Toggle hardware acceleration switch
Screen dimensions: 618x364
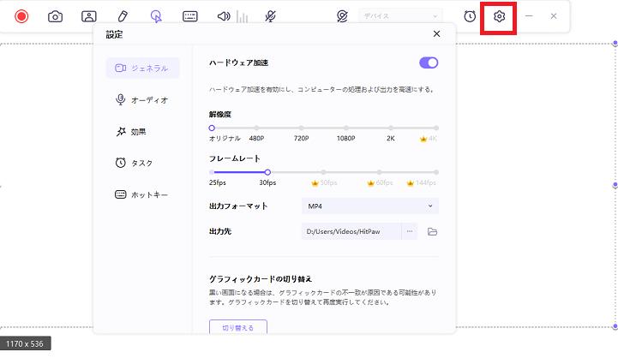point(429,63)
